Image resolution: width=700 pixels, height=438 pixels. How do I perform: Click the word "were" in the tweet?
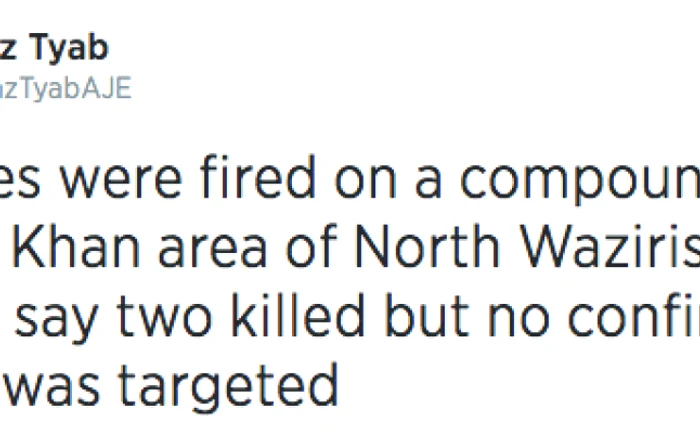(121, 181)
